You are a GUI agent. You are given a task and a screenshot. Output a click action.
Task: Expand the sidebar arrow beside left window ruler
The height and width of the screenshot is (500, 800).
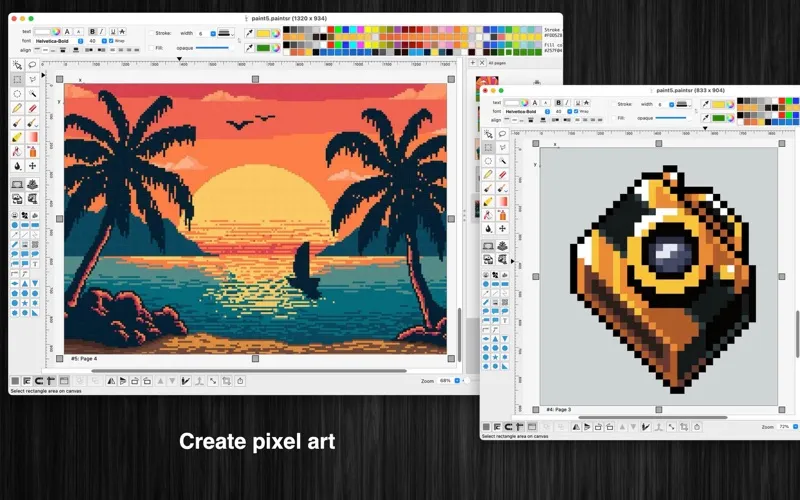[43, 75]
